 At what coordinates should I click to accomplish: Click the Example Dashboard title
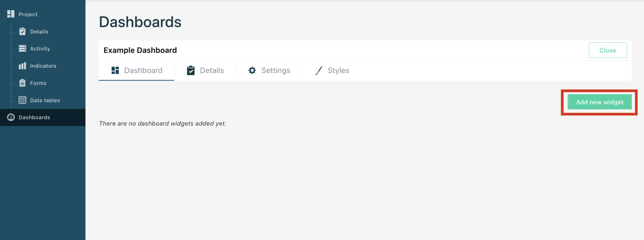pos(140,50)
